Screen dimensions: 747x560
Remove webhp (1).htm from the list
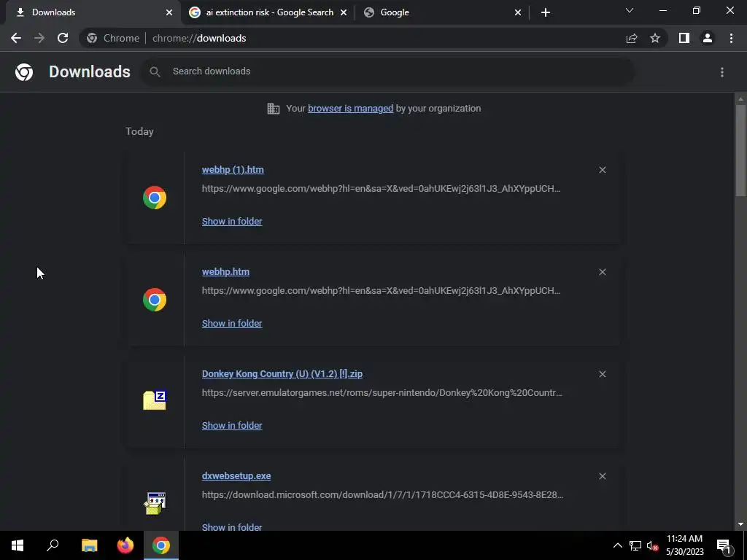pos(602,170)
